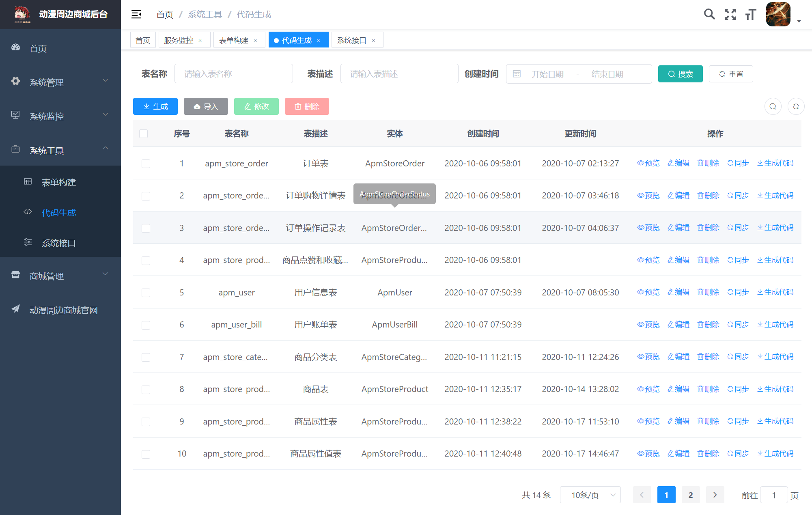Focus the 表名称 input field
The width and height of the screenshot is (812, 515).
pyautogui.click(x=233, y=74)
